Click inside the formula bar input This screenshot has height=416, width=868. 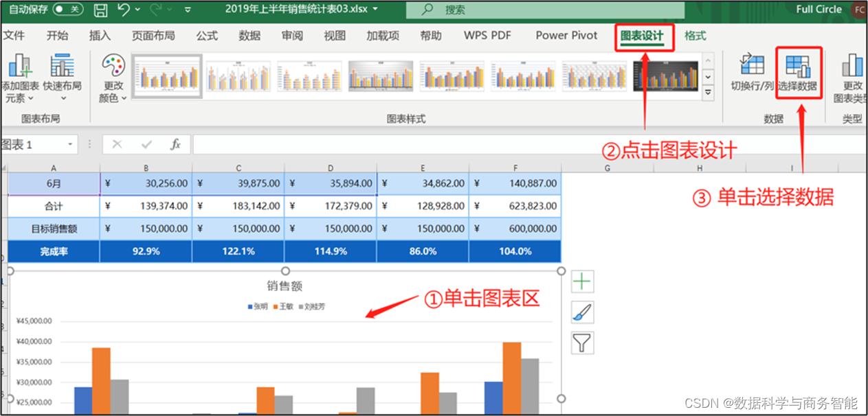529,145
